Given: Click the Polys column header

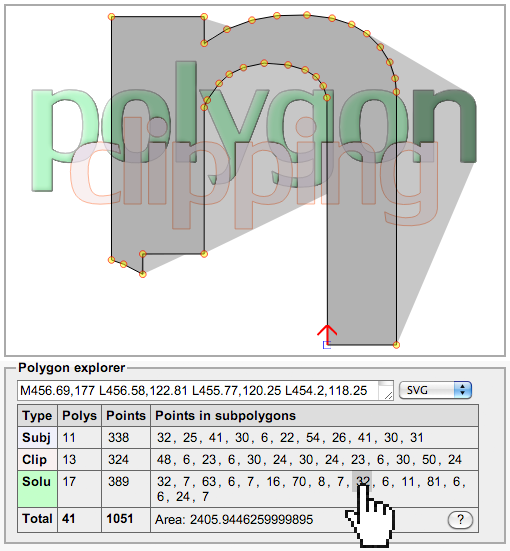Looking at the screenshot, I should [79, 416].
